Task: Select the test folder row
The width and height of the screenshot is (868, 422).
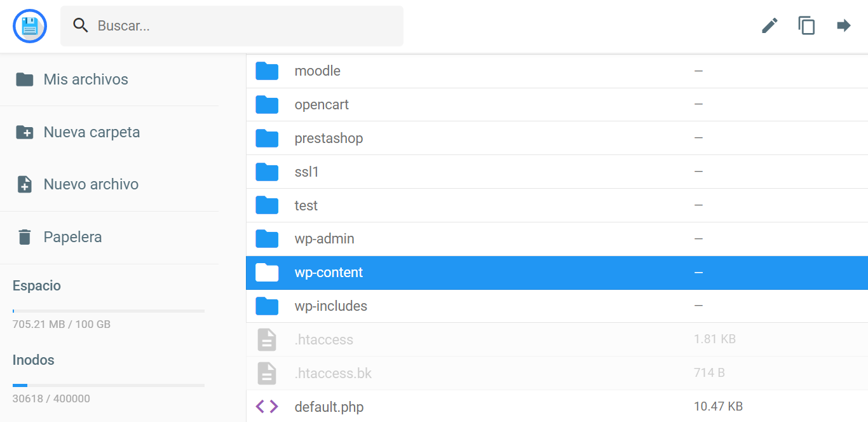Action: click(306, 205)
